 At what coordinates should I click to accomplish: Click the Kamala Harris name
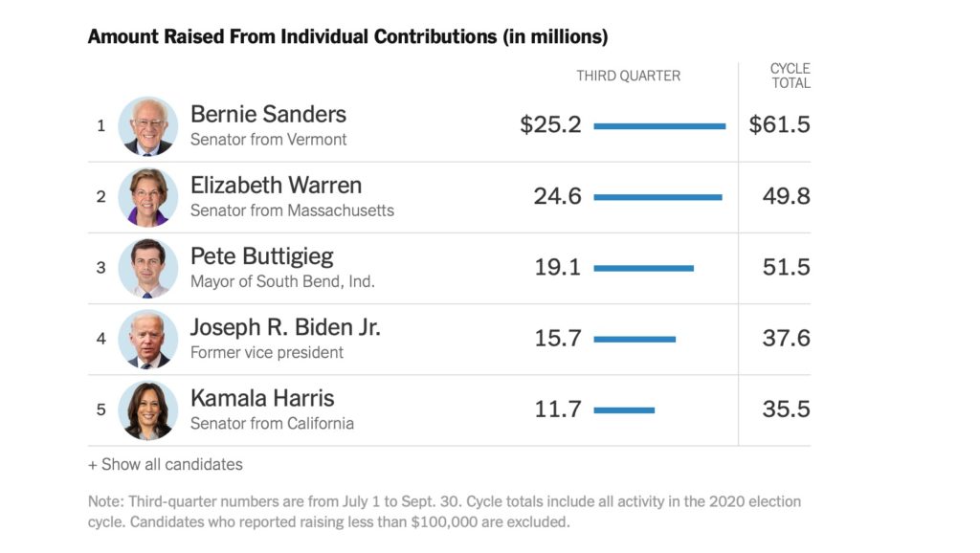tap(262, 398)
